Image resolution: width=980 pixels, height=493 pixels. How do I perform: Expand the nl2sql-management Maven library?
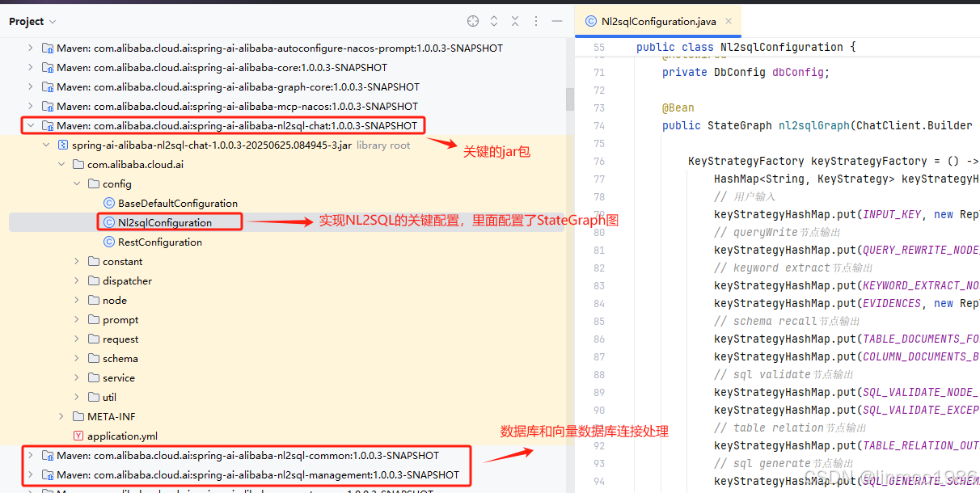coord(30,474)
